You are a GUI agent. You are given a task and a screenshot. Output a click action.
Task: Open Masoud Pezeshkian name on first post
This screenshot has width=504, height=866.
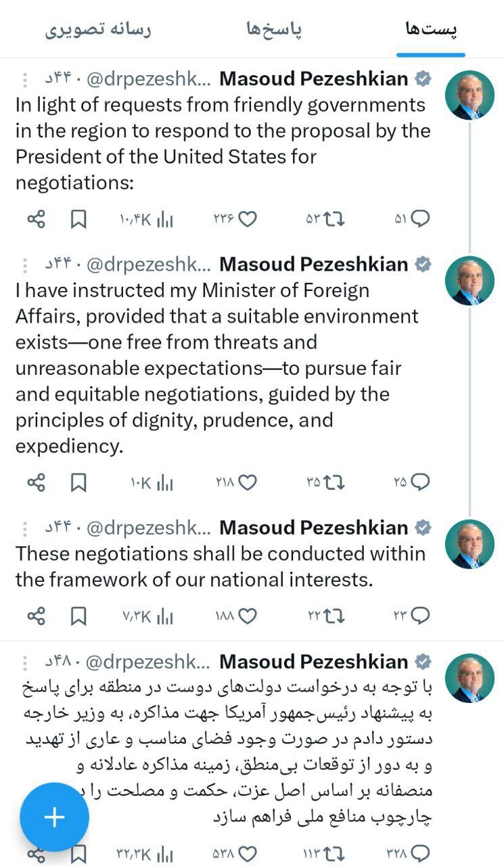314,79
